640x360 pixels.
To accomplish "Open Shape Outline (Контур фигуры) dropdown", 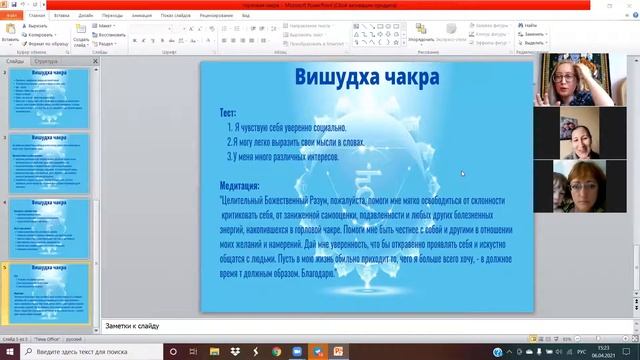I will click(488, 34).
